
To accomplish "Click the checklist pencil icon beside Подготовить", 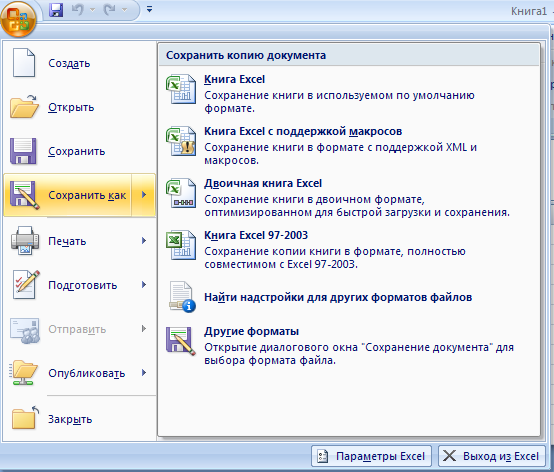I will pyautogui.click(x=25, y=285).
